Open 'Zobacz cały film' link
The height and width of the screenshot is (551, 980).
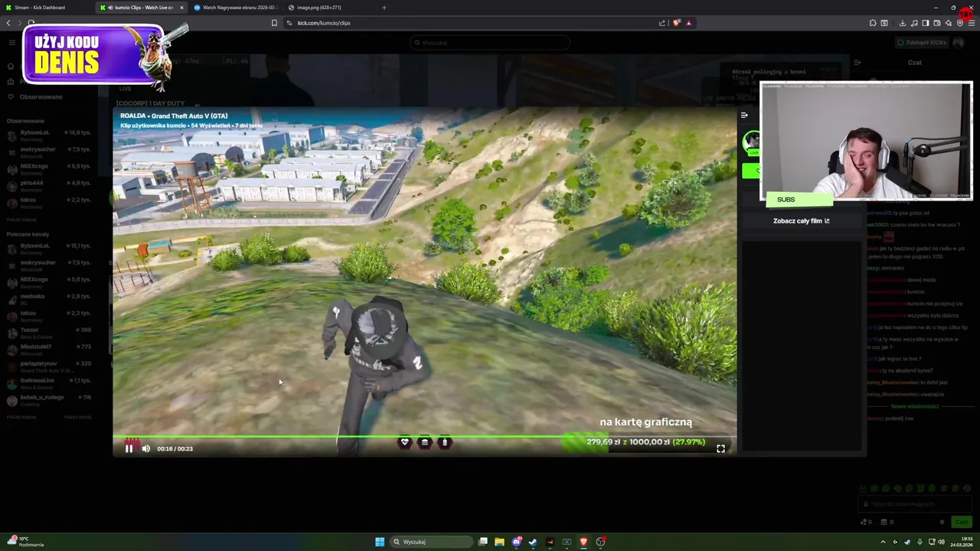coord(801,221)
